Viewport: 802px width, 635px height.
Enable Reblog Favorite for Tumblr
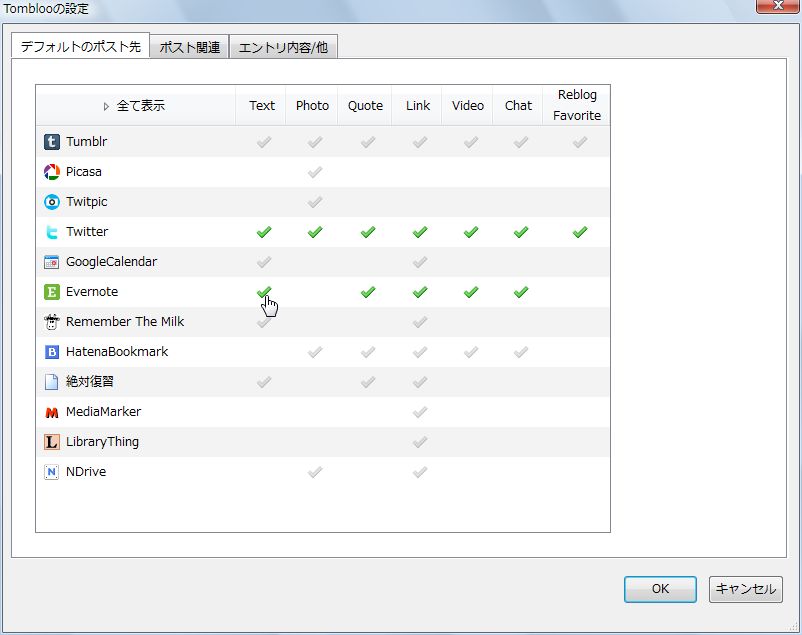tap(580, 142)
